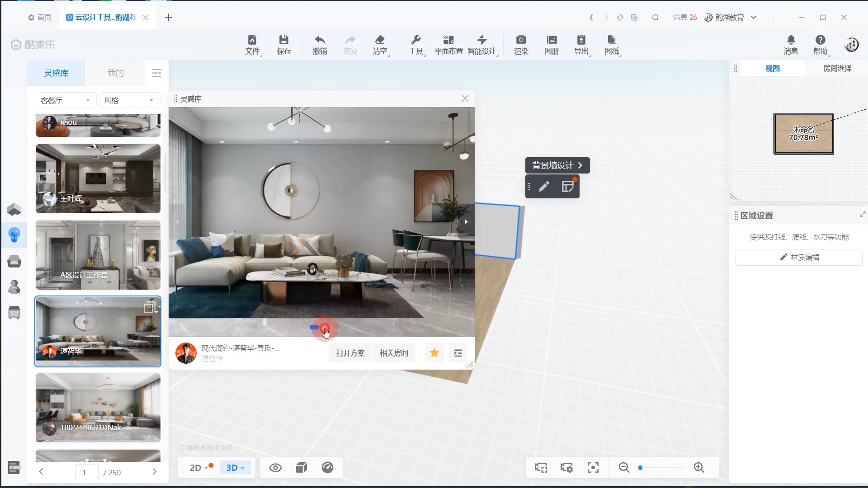Go to next image in preview carousel

[x=466, y=222]
